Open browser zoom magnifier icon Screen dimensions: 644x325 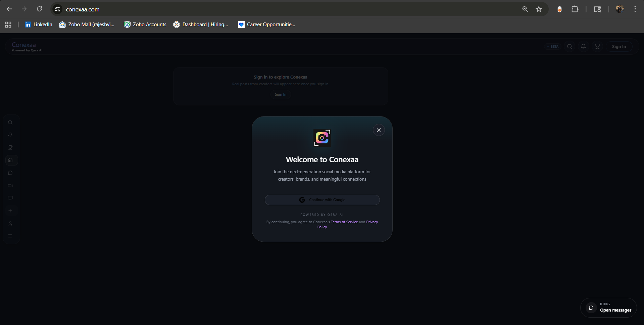[525, 9]
